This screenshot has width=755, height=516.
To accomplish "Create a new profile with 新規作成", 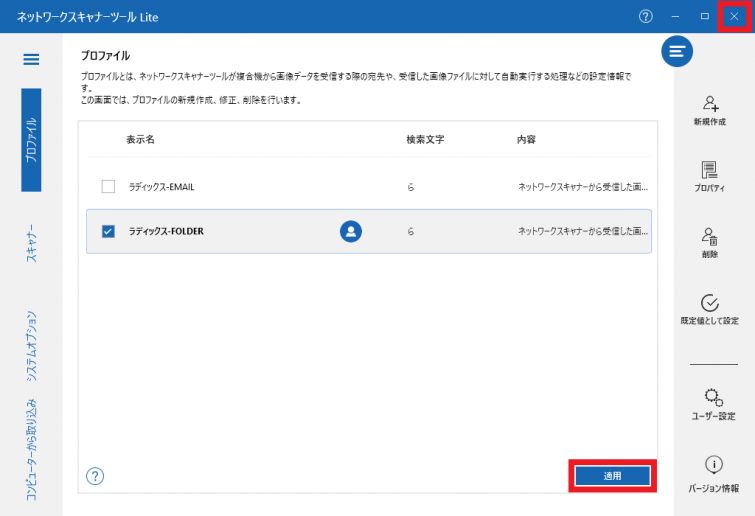I will click(710, 111).
